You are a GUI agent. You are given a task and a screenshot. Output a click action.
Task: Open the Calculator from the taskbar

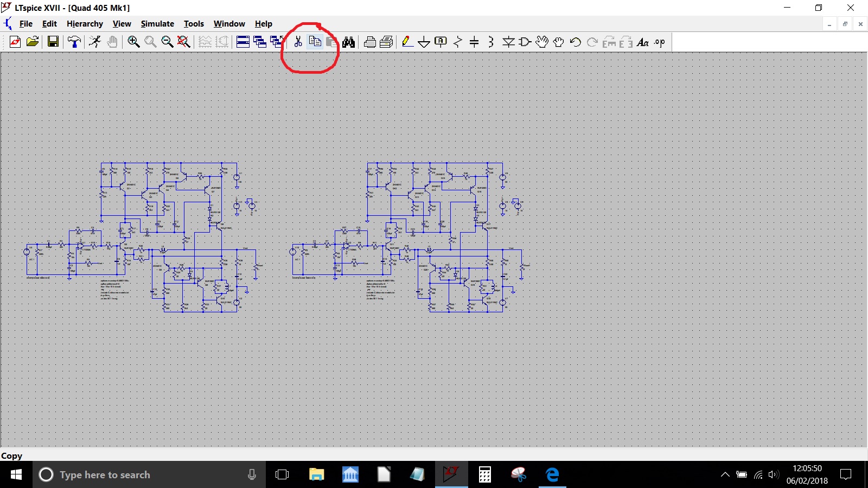click(485, 474)
